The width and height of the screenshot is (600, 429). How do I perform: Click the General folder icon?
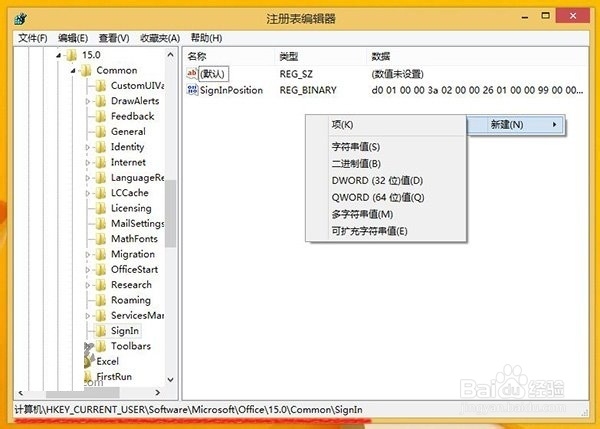(101, 132)
